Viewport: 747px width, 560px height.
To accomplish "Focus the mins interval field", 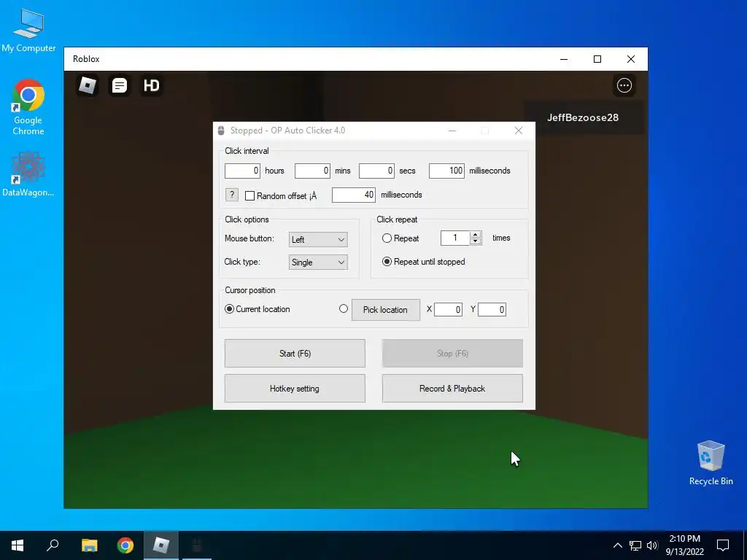I will click(x=312, y=171).
